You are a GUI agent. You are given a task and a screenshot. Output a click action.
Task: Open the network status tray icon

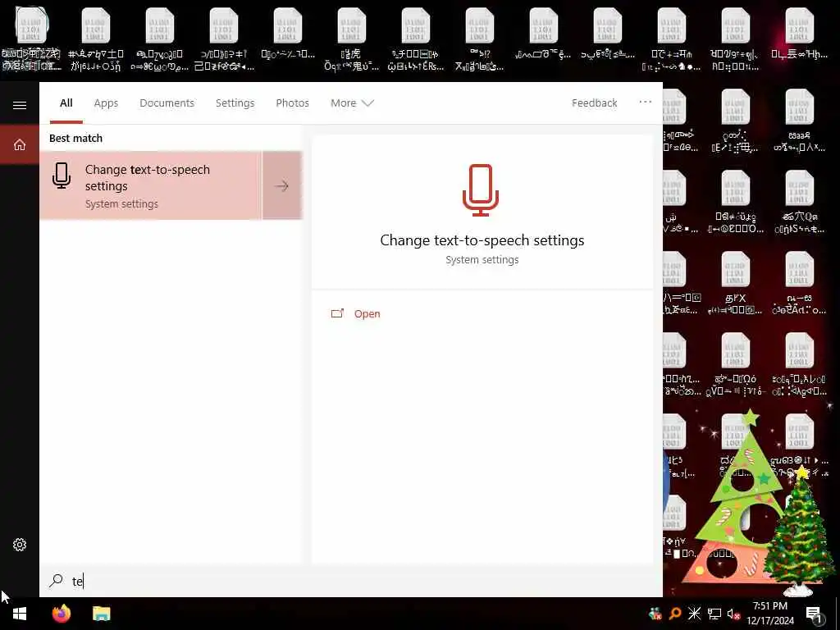pos(714,614)
